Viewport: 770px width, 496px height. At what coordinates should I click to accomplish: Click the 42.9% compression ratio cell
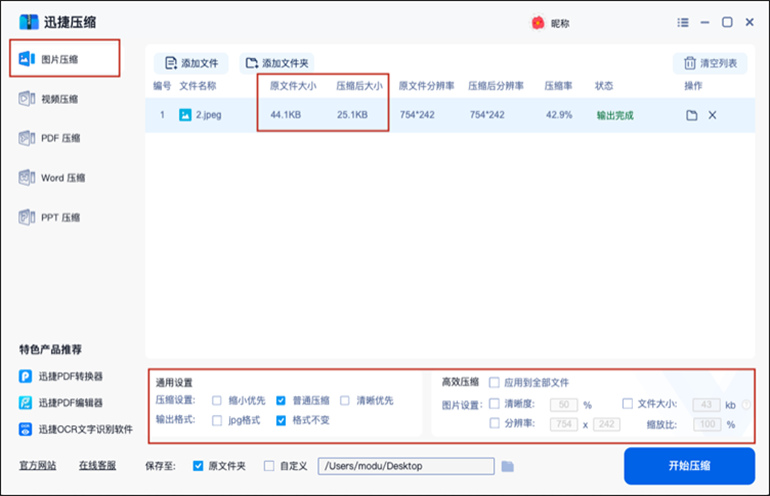(x=559, y=115)
